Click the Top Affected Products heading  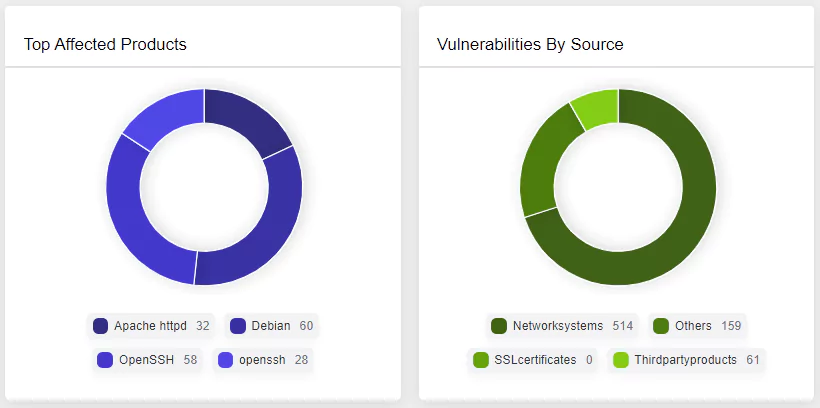pyautogui.click(x=105, y=44)
